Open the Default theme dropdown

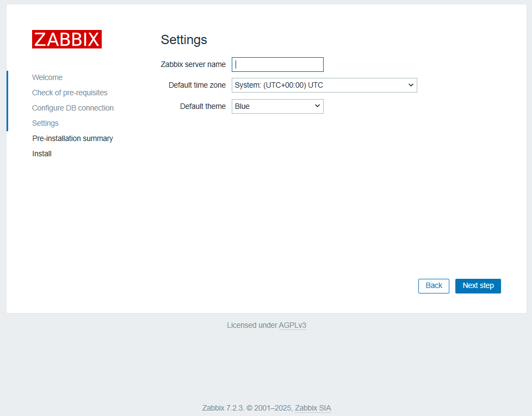(x=277, y=106)
